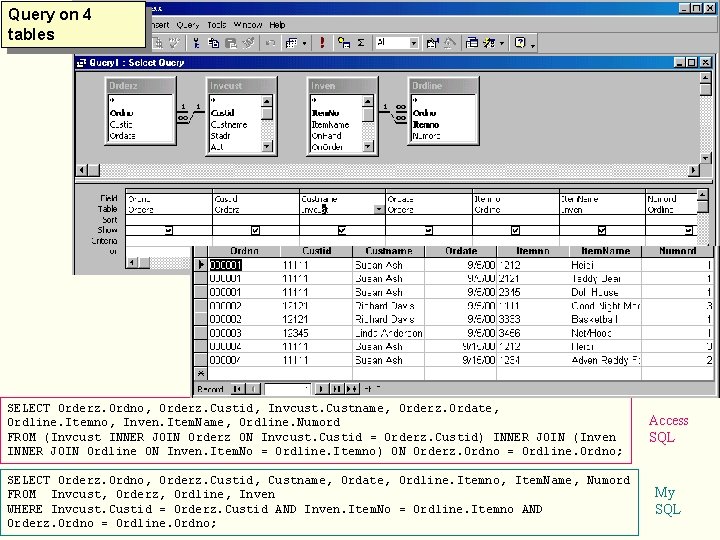Click the new-record asterisk row selector
Viewport: 720px width, 540px height.
click(201, 373)
